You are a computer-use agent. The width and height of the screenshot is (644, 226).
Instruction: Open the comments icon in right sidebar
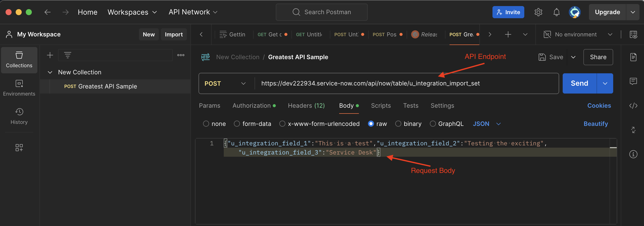(633, 81)
